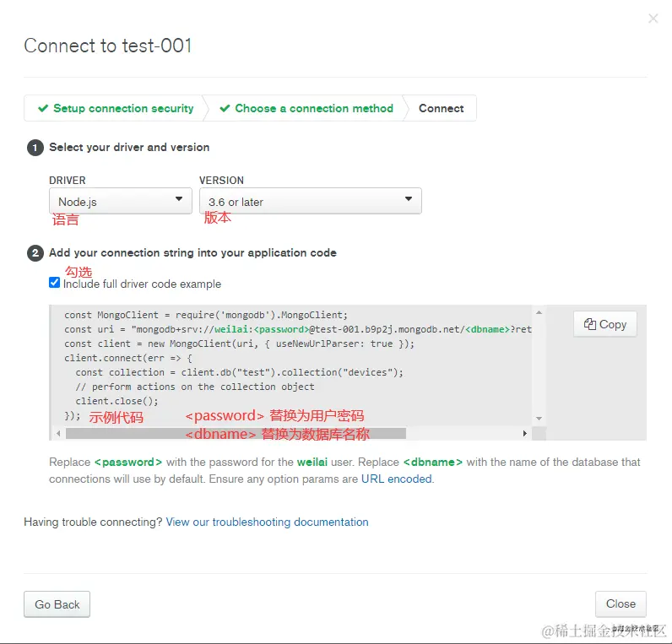Click the step 1 number badge
The image size is (672, 644).
pyautogui.click(x=35, y=148)
